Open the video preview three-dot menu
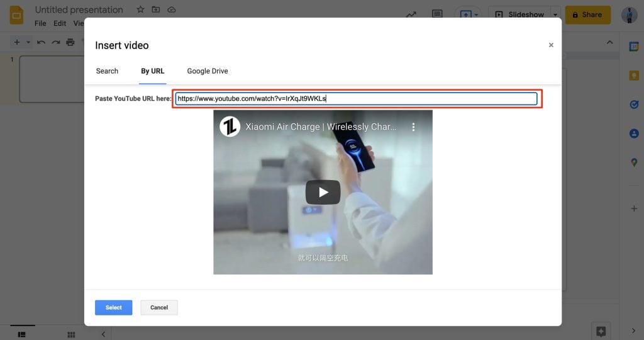 tap(413, 127)
